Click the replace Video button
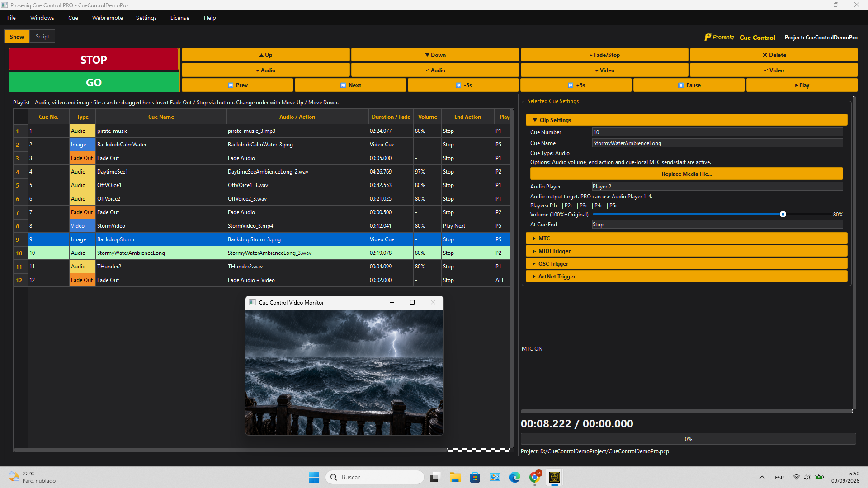Screen dimensions: 868x488 click(x=774, y=70)
